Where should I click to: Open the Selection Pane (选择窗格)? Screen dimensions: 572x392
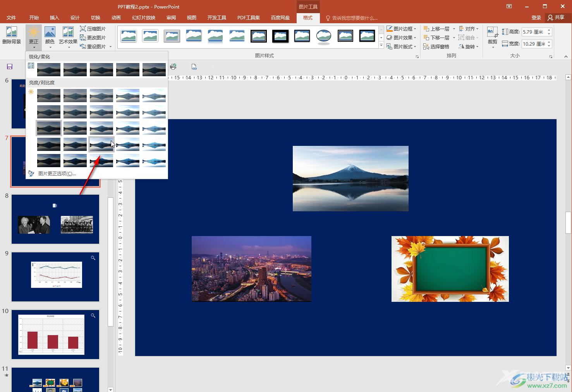click(436, 46)
